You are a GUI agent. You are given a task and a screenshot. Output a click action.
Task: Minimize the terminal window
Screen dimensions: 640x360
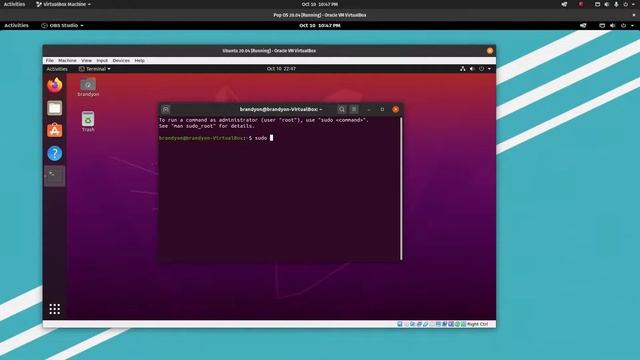369,109
